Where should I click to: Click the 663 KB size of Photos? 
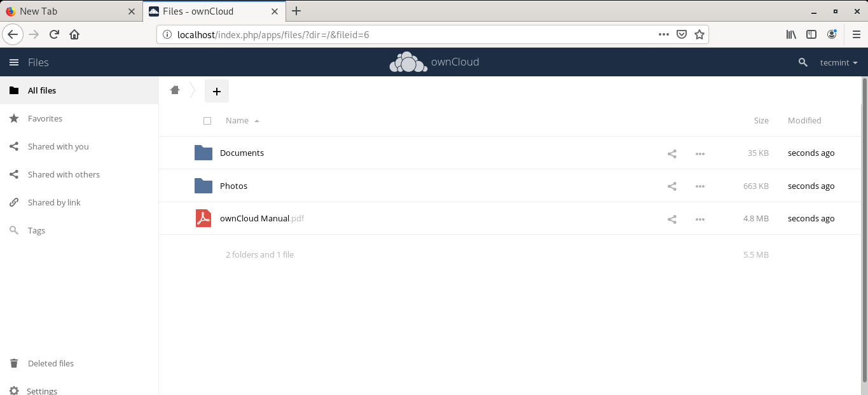coord(756,186)
